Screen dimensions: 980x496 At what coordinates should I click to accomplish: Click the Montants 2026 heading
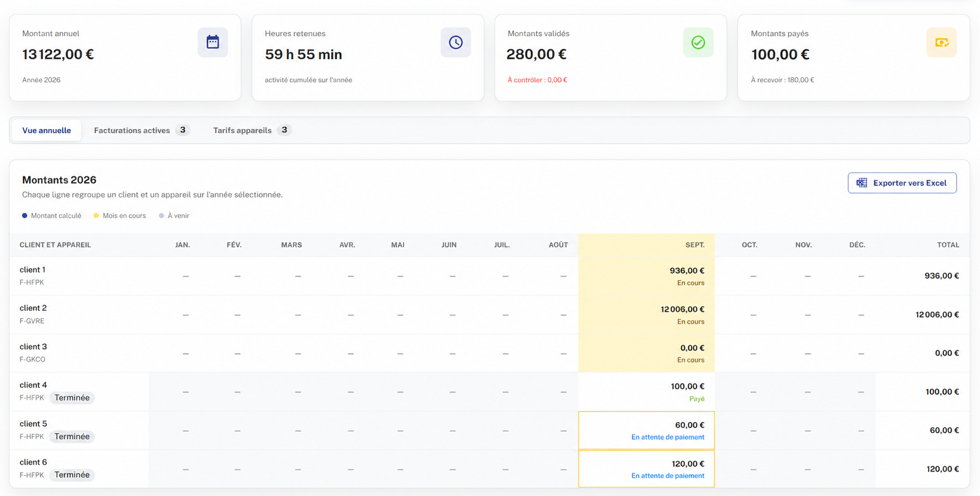pos(59,180)
